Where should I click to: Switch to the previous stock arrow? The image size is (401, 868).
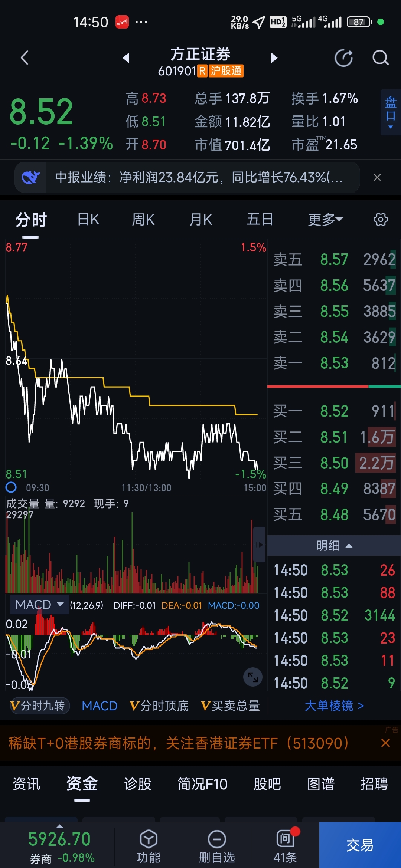click(x=126, y=58)
